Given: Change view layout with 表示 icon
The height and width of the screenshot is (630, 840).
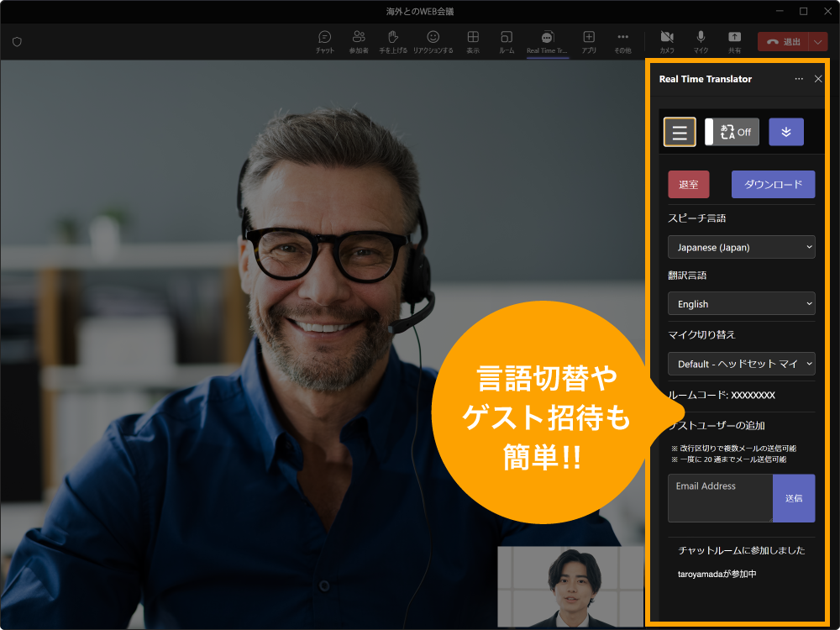Looking at the screenshot, I should (473, 42).
